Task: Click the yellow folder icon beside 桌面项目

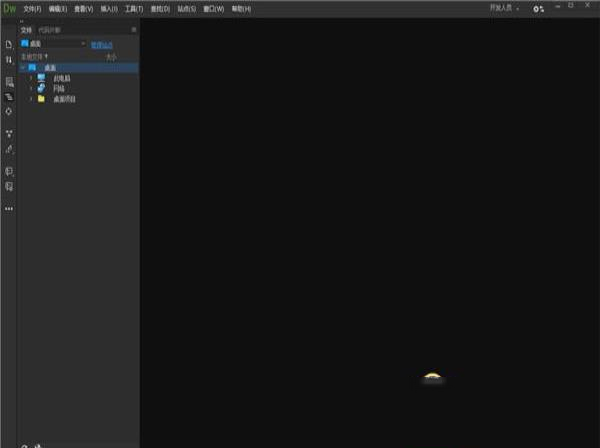Action: point(41,99)
